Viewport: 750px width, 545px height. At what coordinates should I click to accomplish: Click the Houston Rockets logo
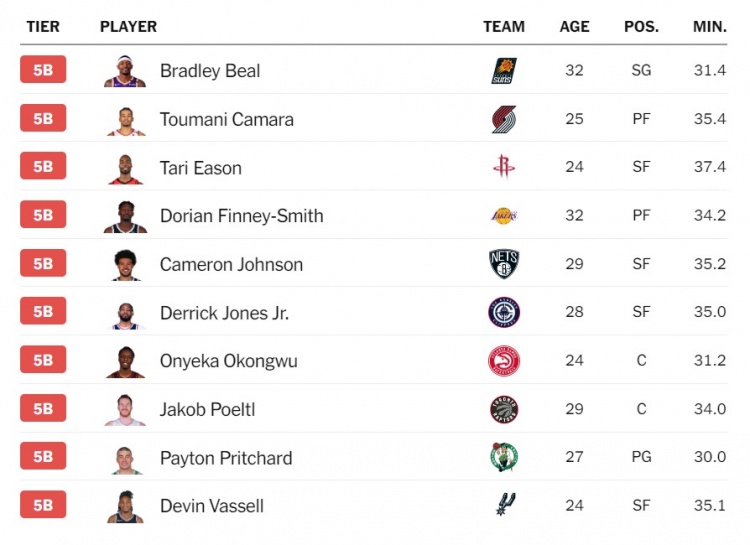pyautogui.click(x=504, y=167)
